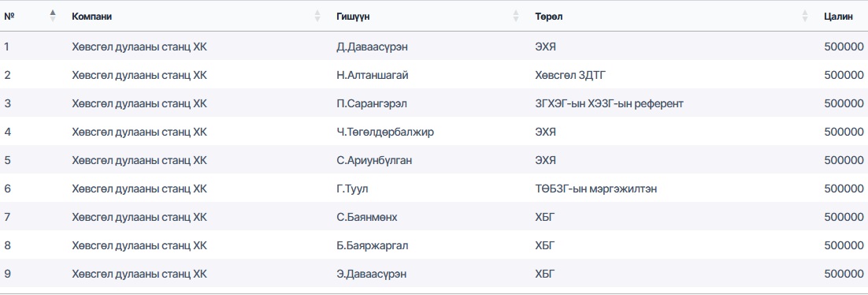The image size is (868, 295).
Task: Click the Компани column header
Action: click(x=92, y=17)
